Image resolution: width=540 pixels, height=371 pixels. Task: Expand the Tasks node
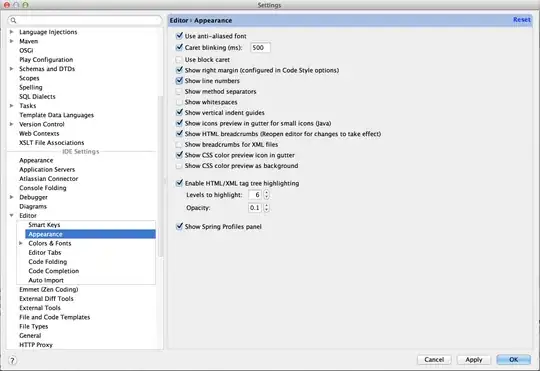pos(11,105)
